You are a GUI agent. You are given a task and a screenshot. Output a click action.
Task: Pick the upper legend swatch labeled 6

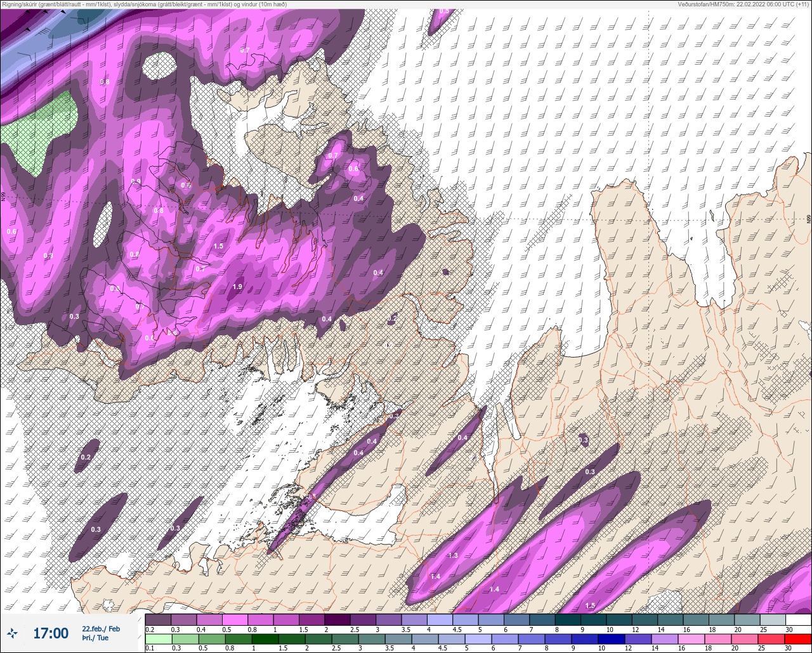516,619
